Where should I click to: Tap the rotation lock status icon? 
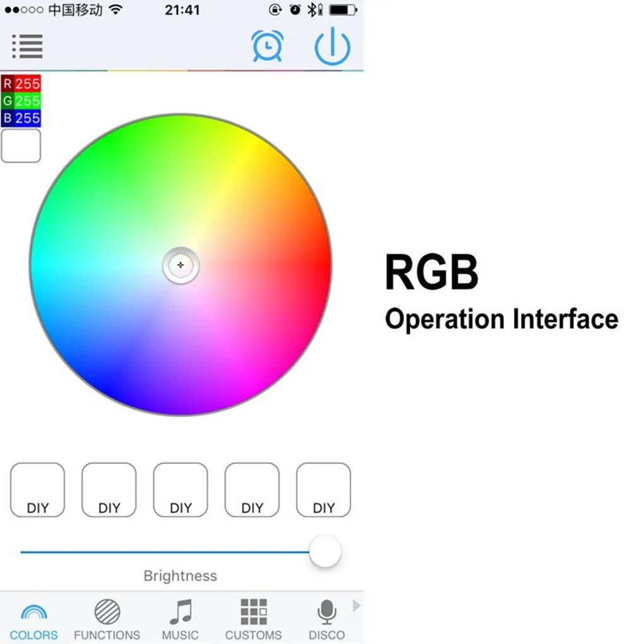click(x=275, y=9)
